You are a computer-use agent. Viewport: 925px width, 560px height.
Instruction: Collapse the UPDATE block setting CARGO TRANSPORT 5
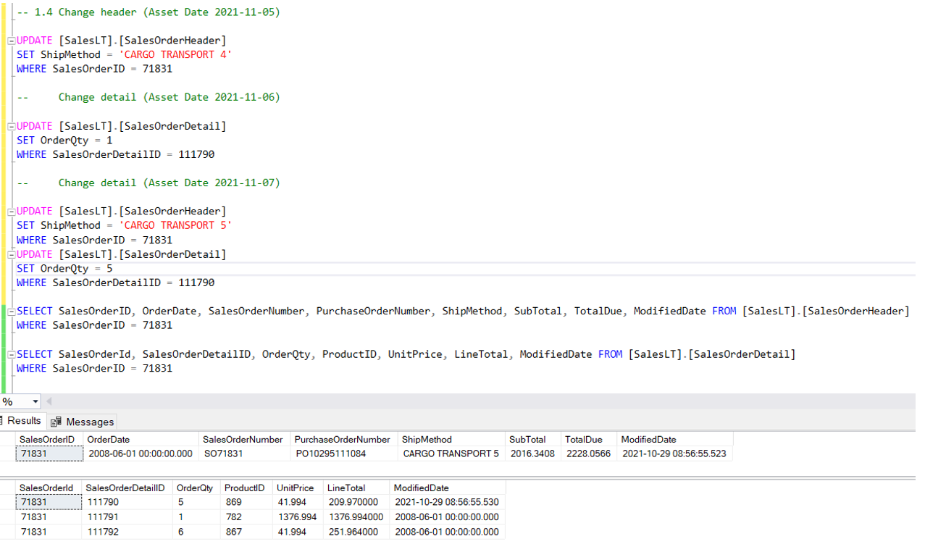click(12, 212)
